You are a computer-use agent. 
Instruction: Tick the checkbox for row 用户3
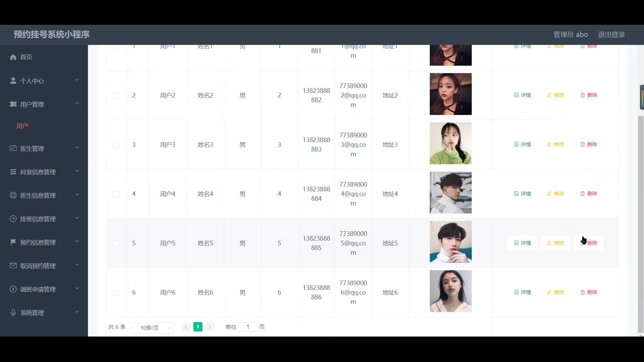point(116,145)
